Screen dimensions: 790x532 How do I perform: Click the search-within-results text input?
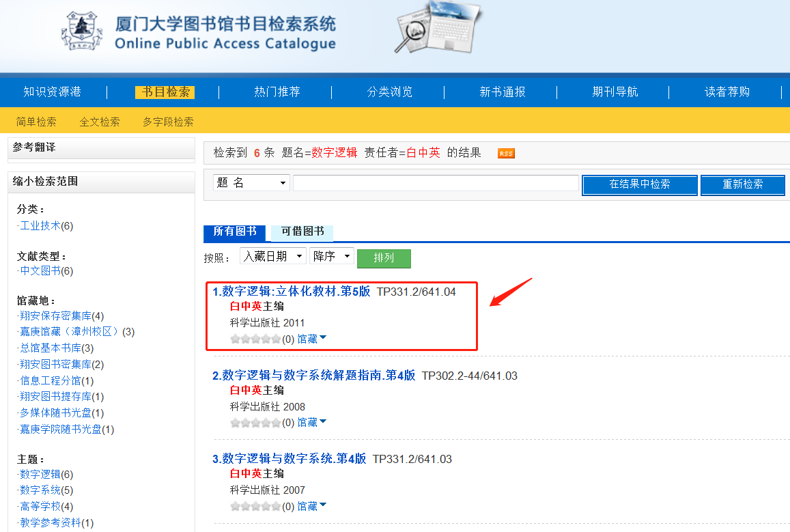point(436,183)
